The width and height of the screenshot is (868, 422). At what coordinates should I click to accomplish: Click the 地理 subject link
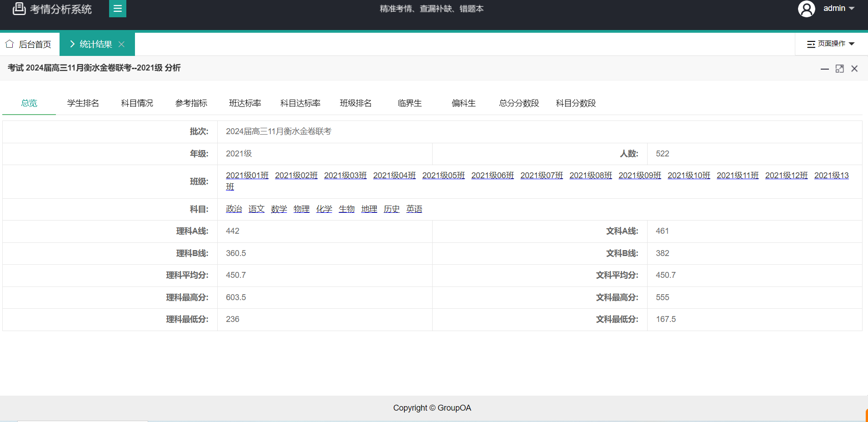(369, 209)
